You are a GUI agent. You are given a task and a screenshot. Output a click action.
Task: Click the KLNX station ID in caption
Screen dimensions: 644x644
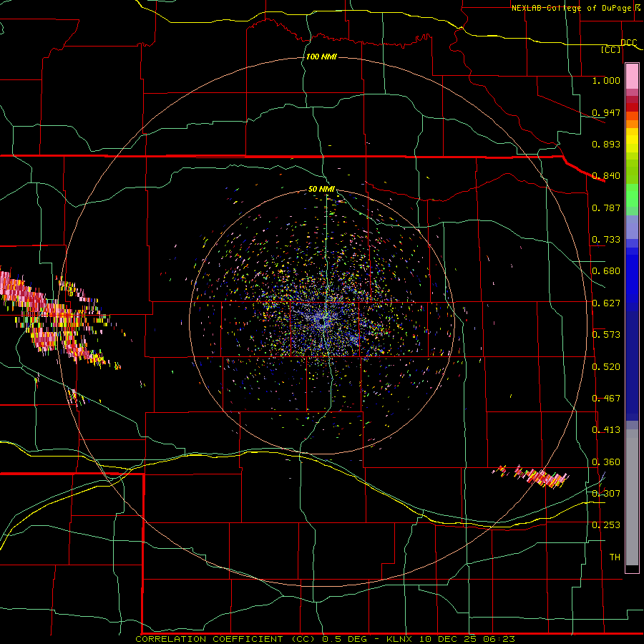(401, 639)
